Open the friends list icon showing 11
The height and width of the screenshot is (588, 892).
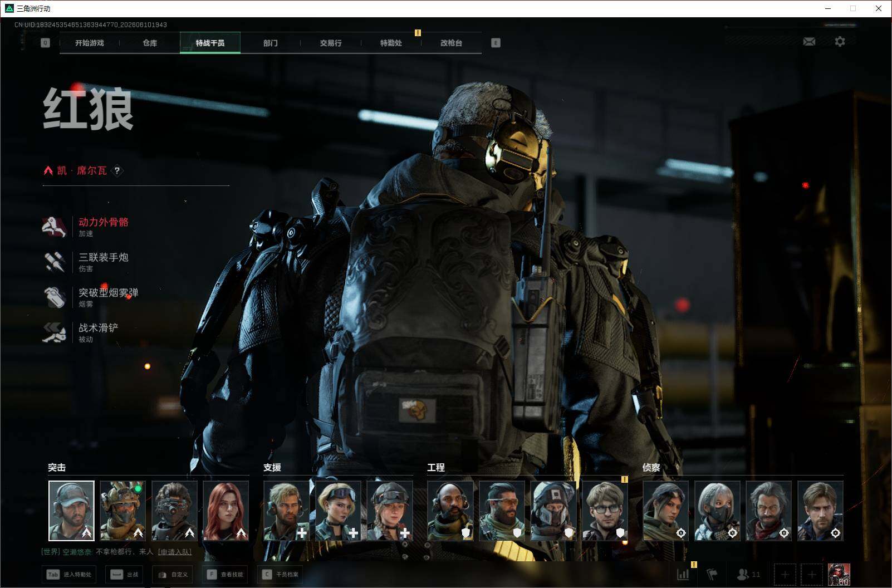[x=748, y=575]
